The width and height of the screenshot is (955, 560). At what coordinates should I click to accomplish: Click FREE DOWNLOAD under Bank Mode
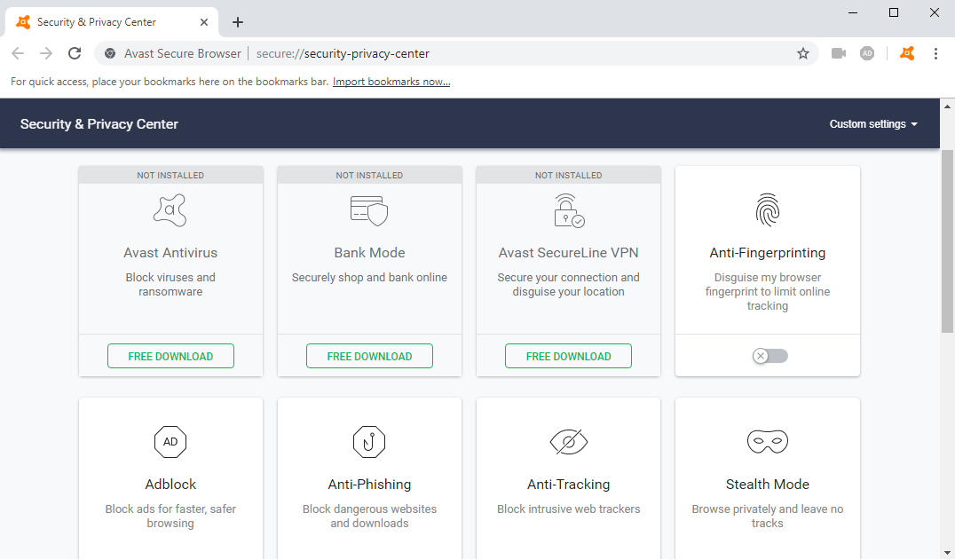[x=369, y=356]
